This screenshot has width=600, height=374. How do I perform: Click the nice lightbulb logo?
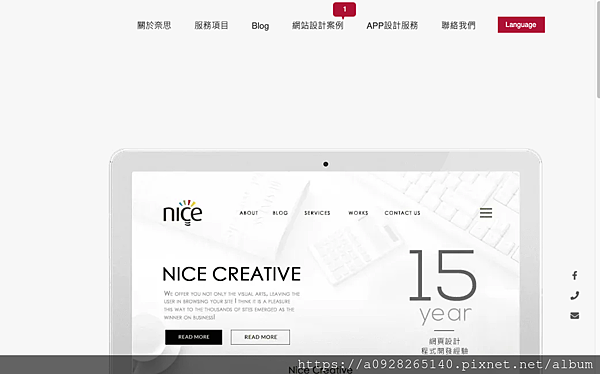pos(183,212)
